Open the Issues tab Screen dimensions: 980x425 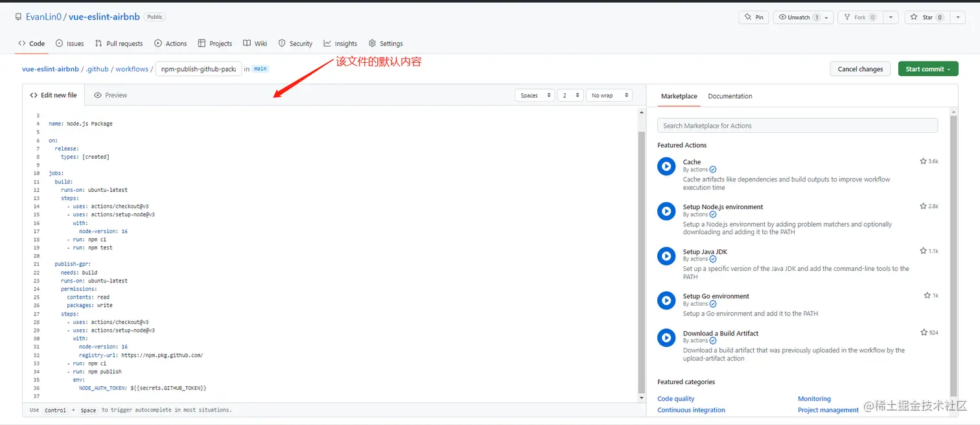point(70,43)
